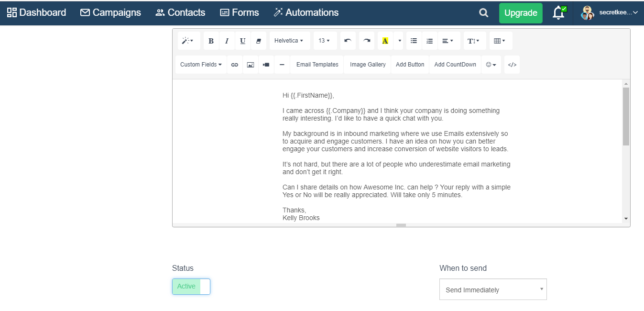The width and height of the screenshot is (644, 311).
Task: Open the Campaigns menu
Action: click(110, 13)
